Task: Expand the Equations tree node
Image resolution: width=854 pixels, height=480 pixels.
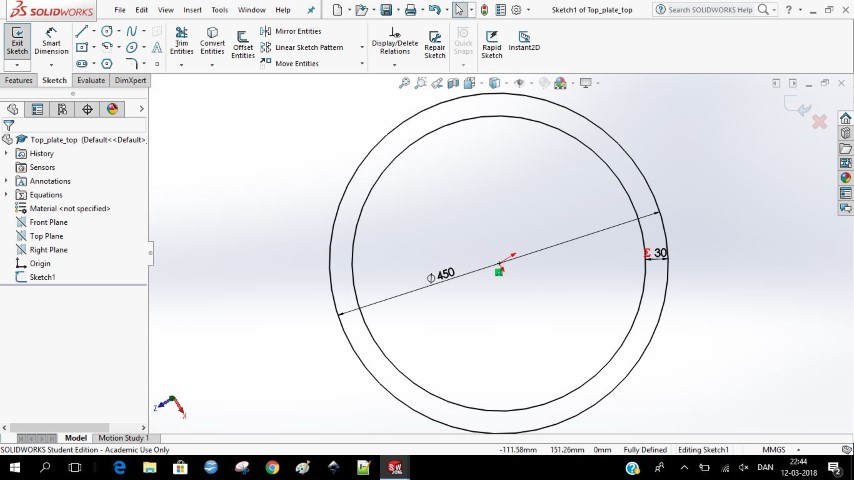Action: click(7, 195)
